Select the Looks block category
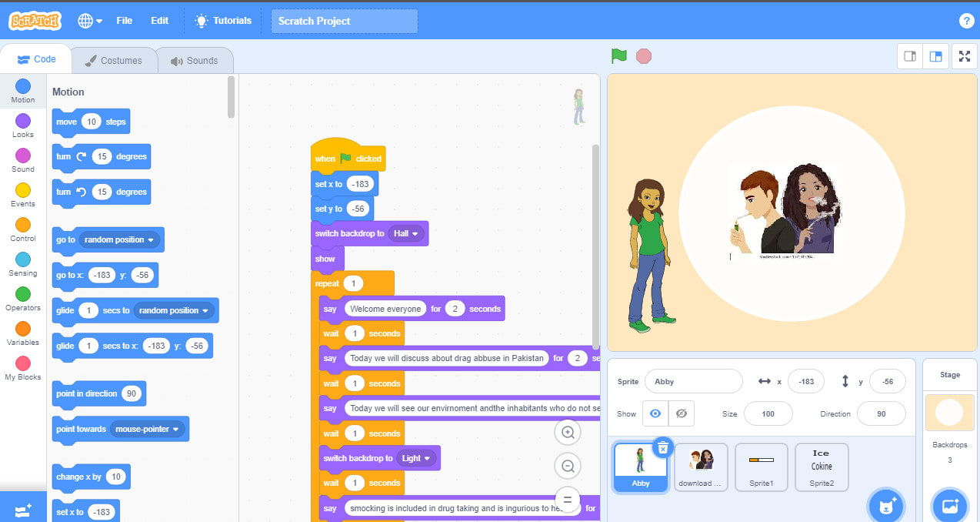980x522 pixels. [22, 123]
